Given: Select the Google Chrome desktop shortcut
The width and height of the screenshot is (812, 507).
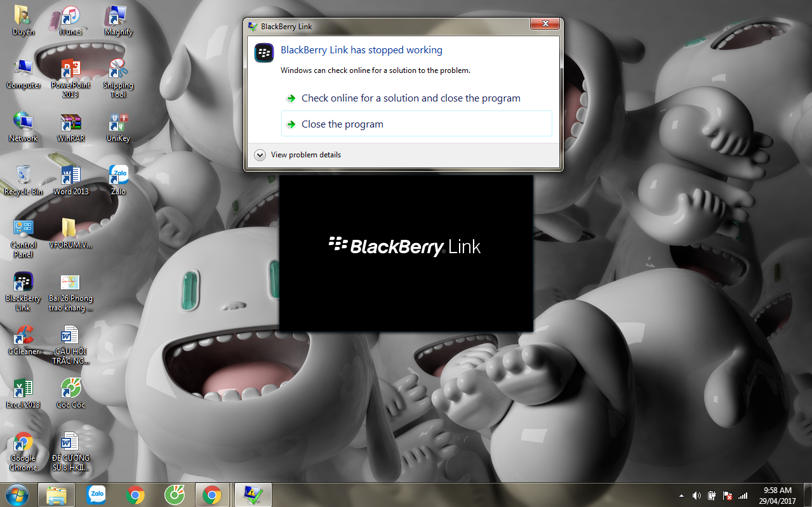Looking at the screenshot, I should pos(23,452).
